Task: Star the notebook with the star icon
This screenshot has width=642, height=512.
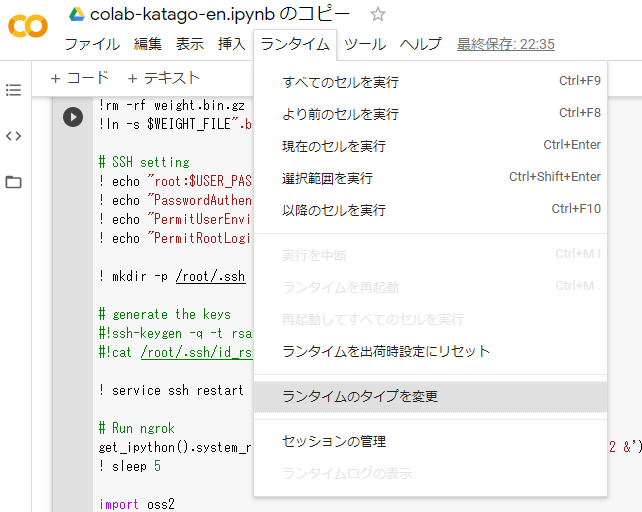Action: pyautogui.click(x=378, y=14)
